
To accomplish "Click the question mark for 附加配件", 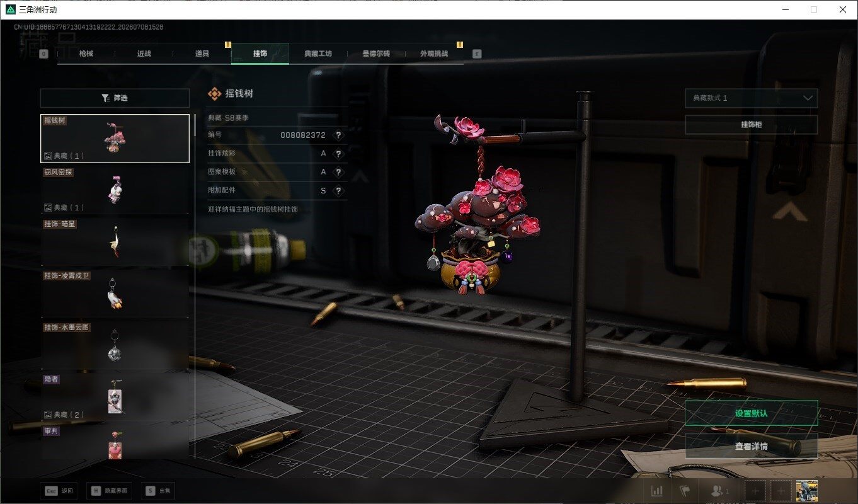I will [338, 191].
